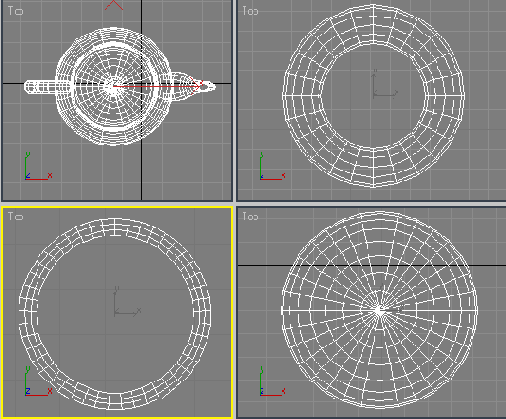
Task: Open the label menu of yellow-bordered active viewport
Action: (15, 216)
